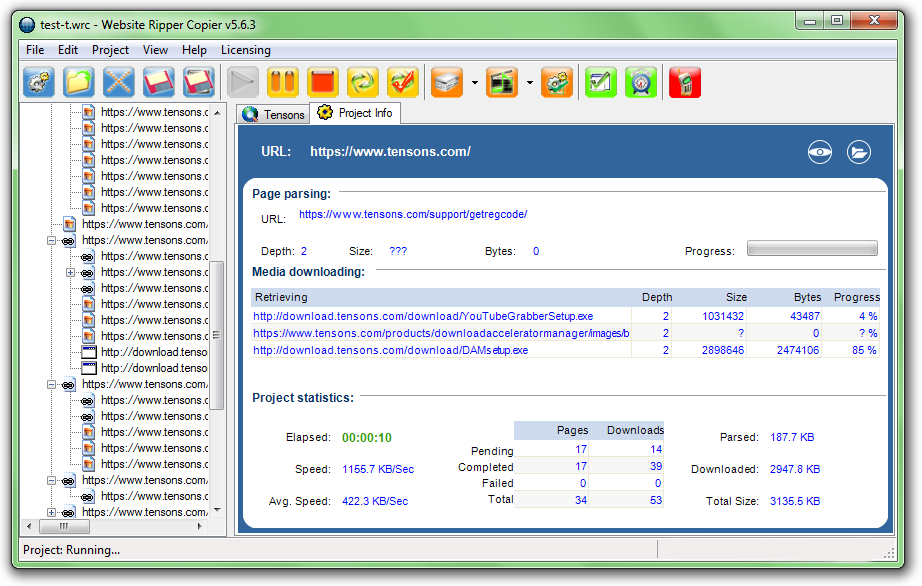Screen dimensions: 922x586
Task: Open the Help menu
Action: point(194,50)
